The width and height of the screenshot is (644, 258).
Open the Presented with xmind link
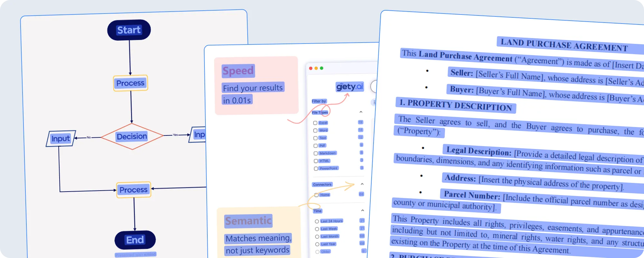pyautogui.click(x=136, y=255)
